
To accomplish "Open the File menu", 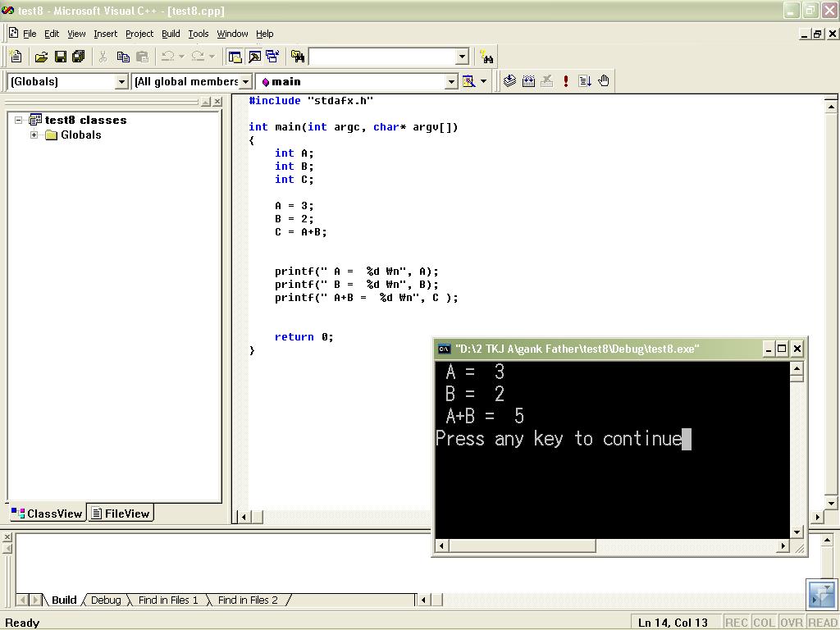I will (x=30, y=34).
